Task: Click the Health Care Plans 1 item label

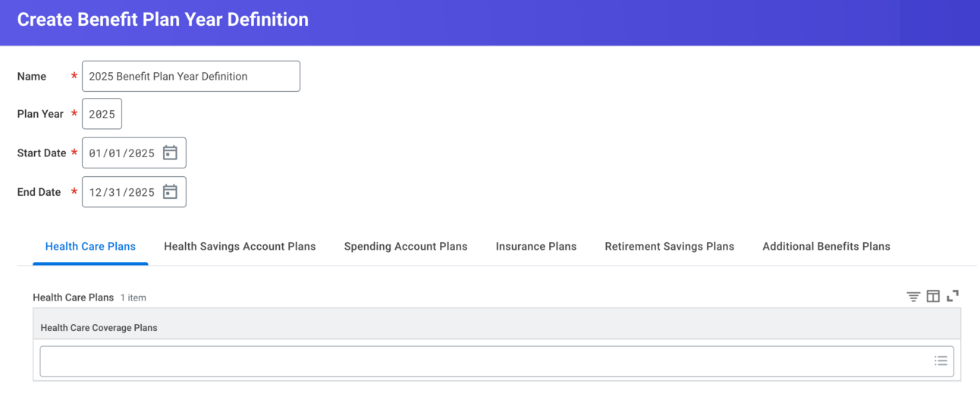Action: (x=90, y=298)
